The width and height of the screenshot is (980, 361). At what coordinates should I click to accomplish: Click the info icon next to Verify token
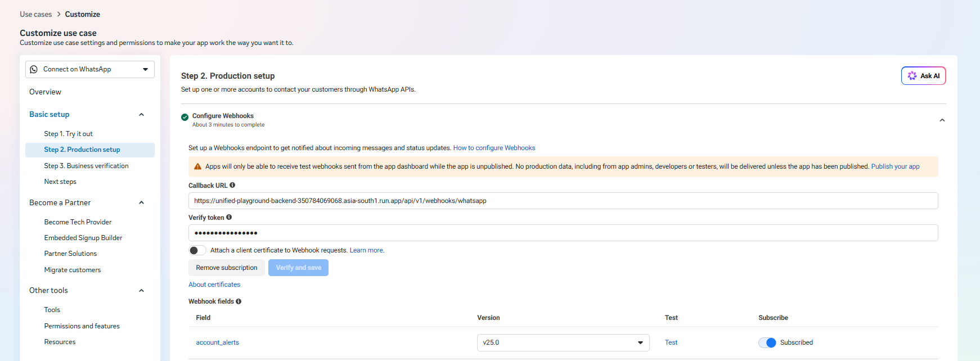point(229,217)
